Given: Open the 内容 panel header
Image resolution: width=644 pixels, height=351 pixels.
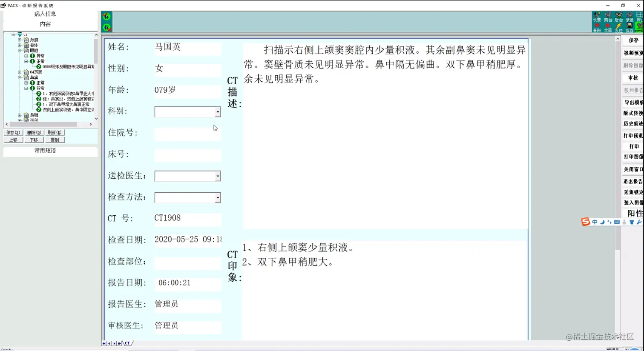Looking at the screenshot, I should click(x=45, y=24).
